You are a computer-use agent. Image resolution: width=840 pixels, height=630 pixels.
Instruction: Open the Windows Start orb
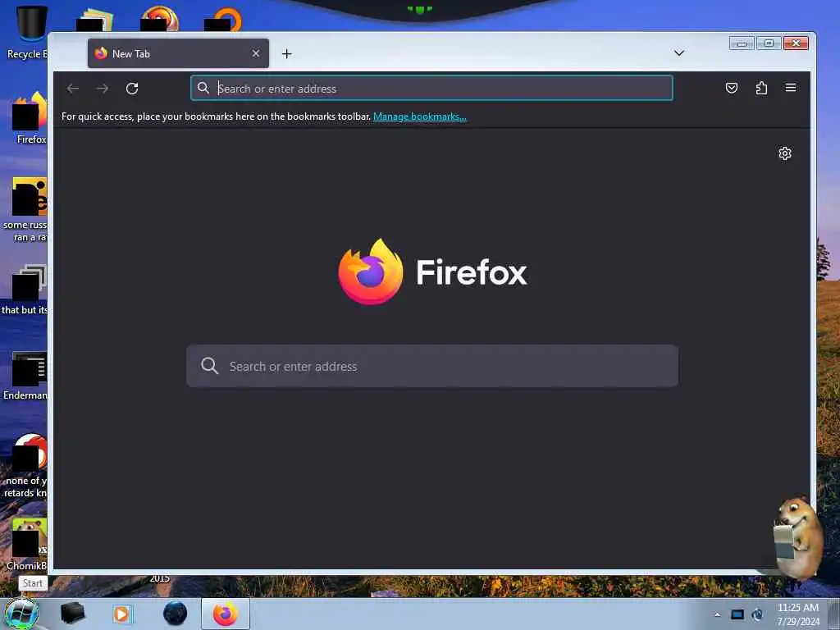(21, 614)
